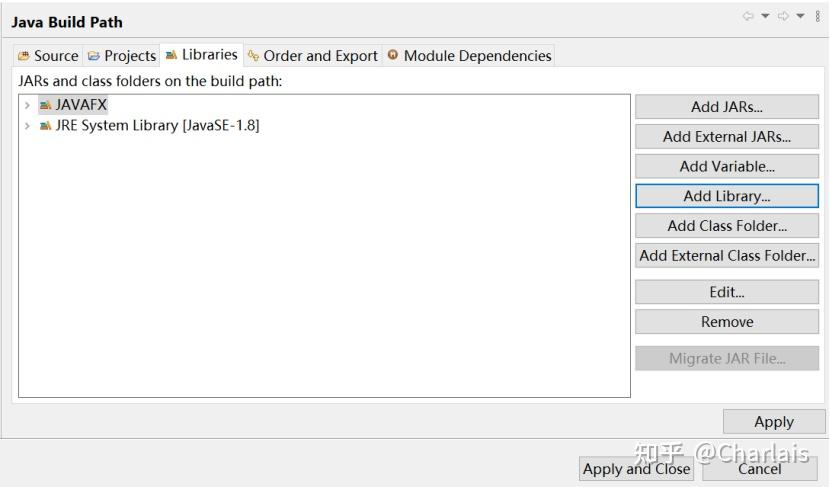Image resolution: width=830 pixels, height=487 pixels.
Task: Expand the JRE System Library node
Action: pyautogui.click(x=27, y=125)
